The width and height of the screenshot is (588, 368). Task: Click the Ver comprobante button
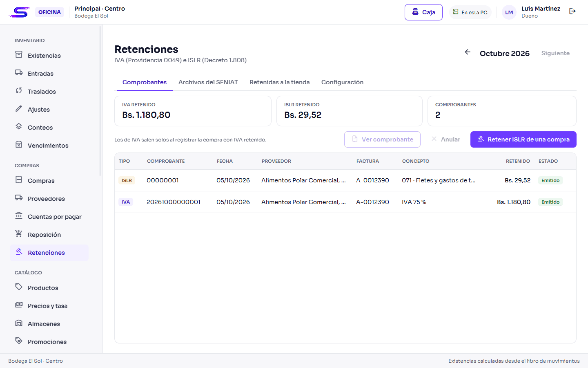coord(382,139)
